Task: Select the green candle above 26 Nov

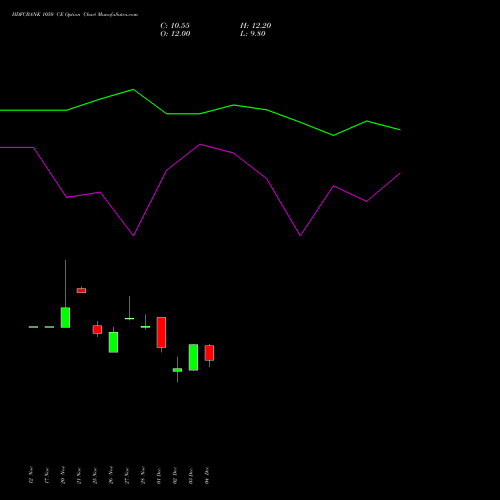Action: (x=113, y=342)
